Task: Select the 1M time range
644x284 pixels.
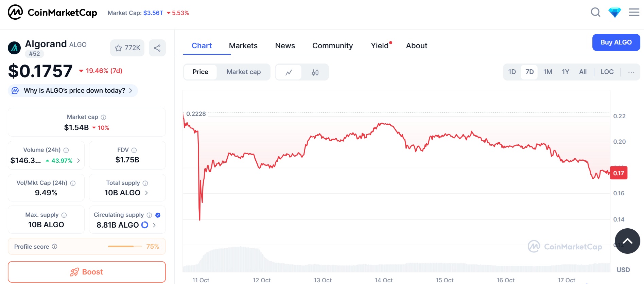Action: (x=547, y=72)
